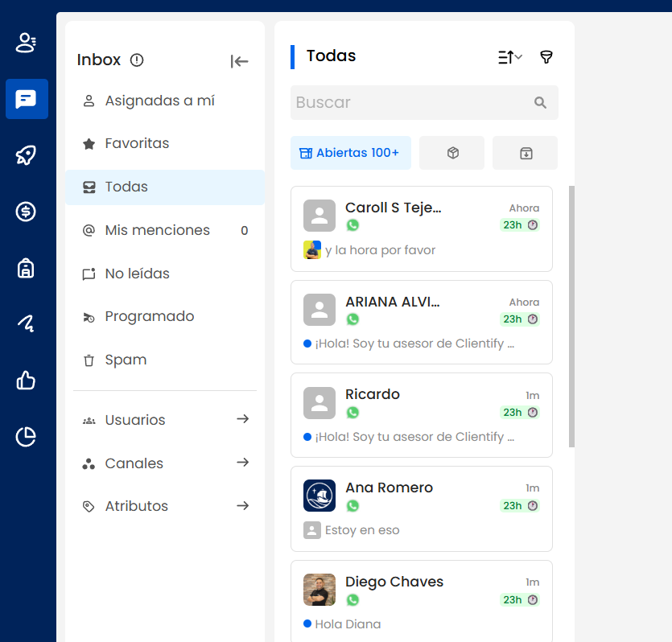
Task: Click the Todas heading title
Action: coord(331,56)
